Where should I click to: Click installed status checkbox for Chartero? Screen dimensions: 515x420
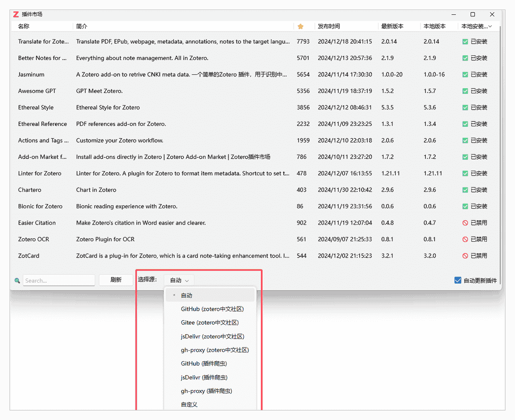pos(465,190)
